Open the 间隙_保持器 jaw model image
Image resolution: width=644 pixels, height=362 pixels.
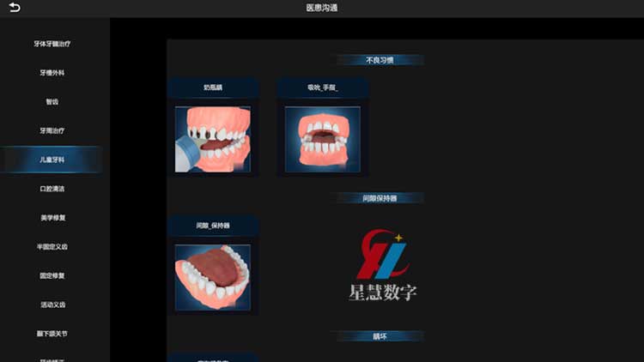tap(213, 277)
